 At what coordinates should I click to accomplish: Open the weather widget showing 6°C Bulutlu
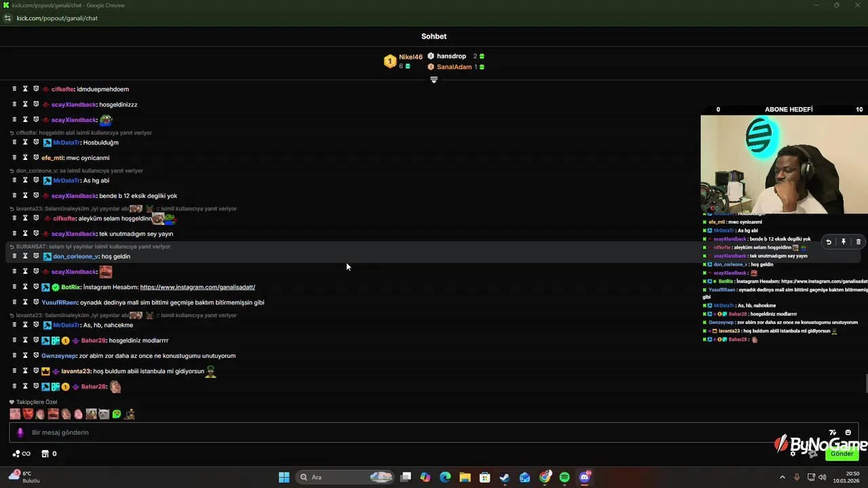coord(25,477)
